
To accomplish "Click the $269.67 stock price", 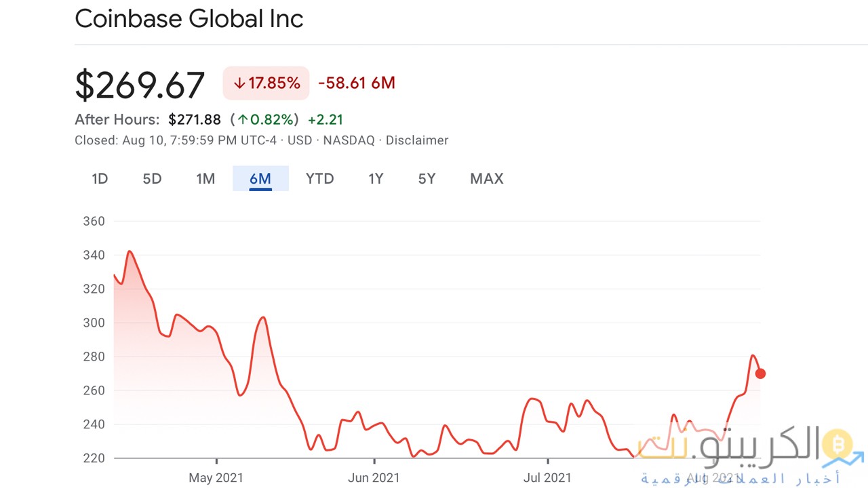I will point(140,85).
